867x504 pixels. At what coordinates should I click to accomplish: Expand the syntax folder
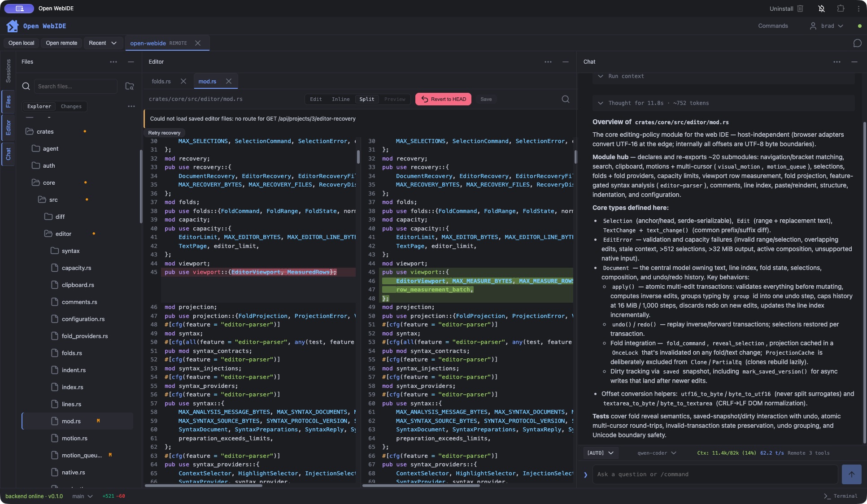tap(70, 251)
